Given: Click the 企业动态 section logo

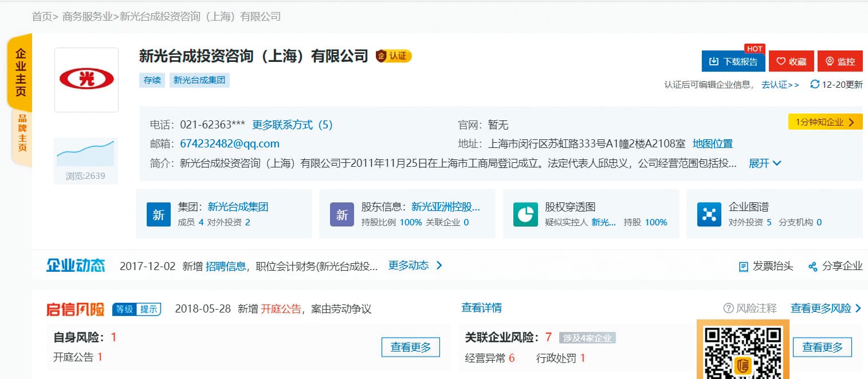Looking at the screenshot, I should [76, 265].
